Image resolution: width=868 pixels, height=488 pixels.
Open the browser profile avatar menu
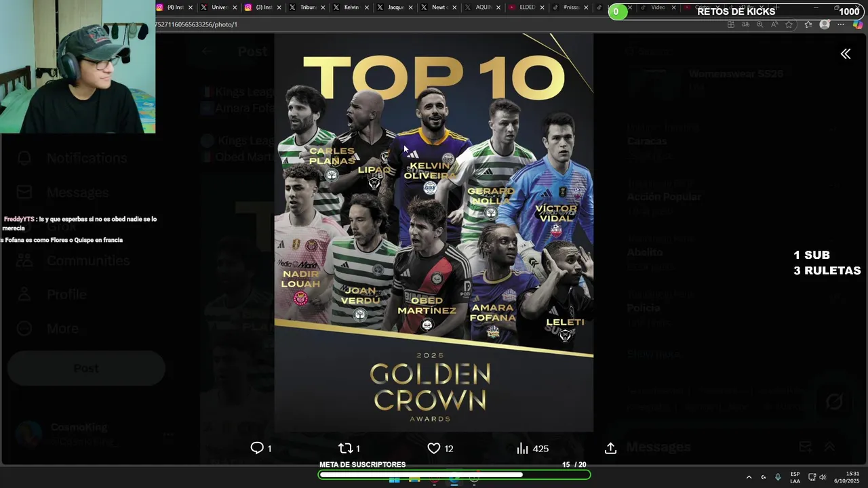coord(825,24)
